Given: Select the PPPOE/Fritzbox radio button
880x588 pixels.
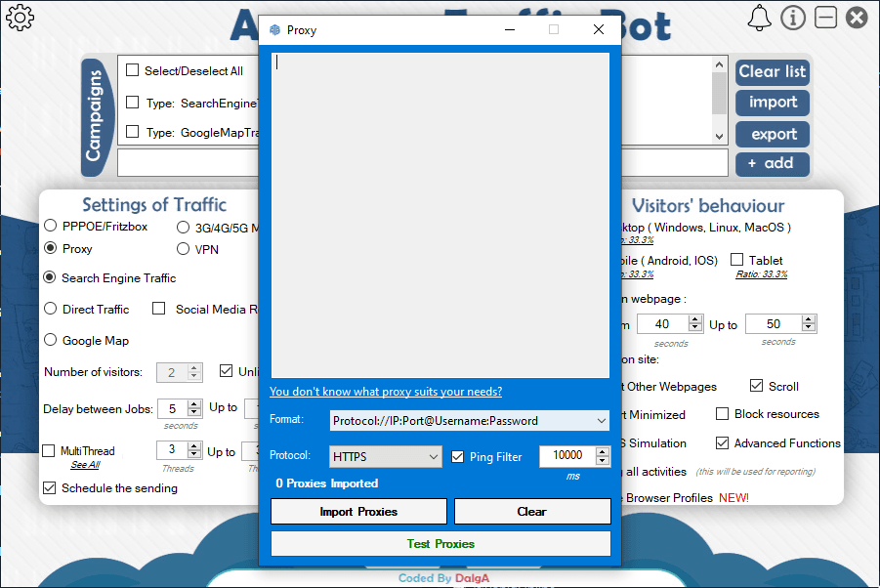Looking at the screenshot, I should pyautogui.click(x=51, y=226).
